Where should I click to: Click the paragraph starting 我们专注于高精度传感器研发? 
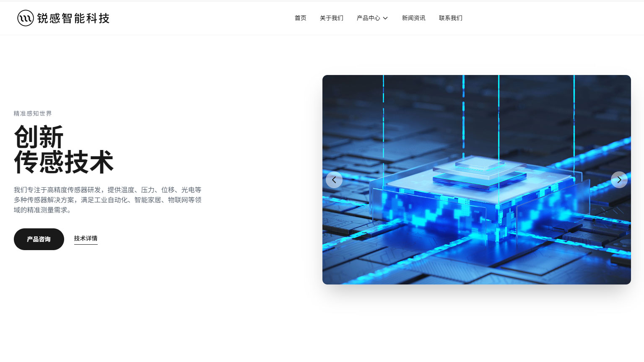[x=108, y=200]
